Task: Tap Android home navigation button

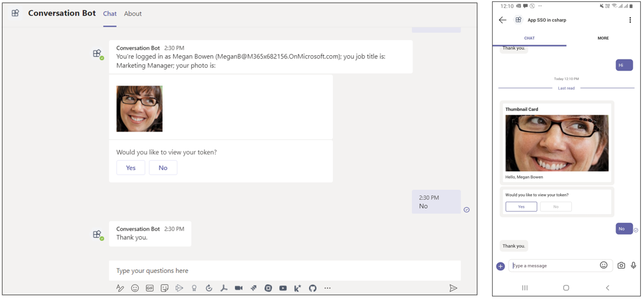Action: (566, 288)
